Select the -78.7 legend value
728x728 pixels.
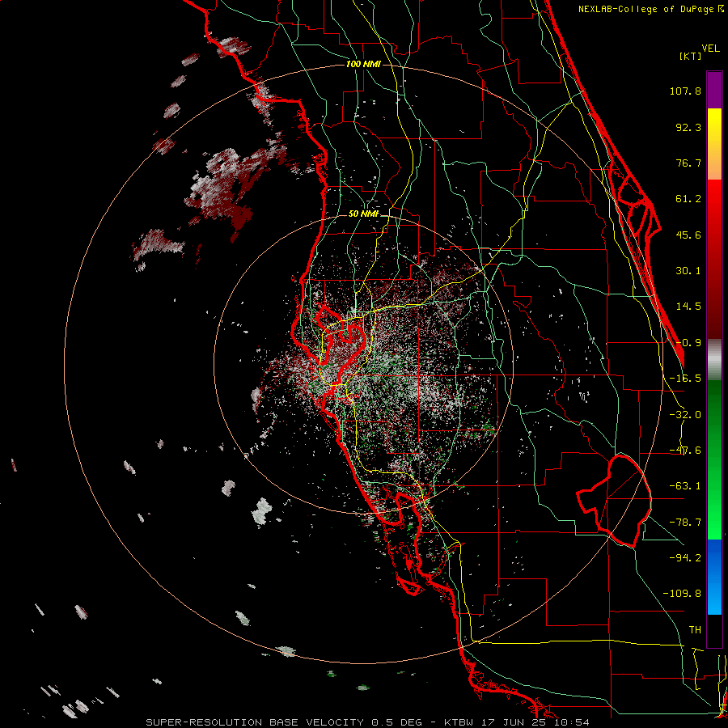(685, 523)
